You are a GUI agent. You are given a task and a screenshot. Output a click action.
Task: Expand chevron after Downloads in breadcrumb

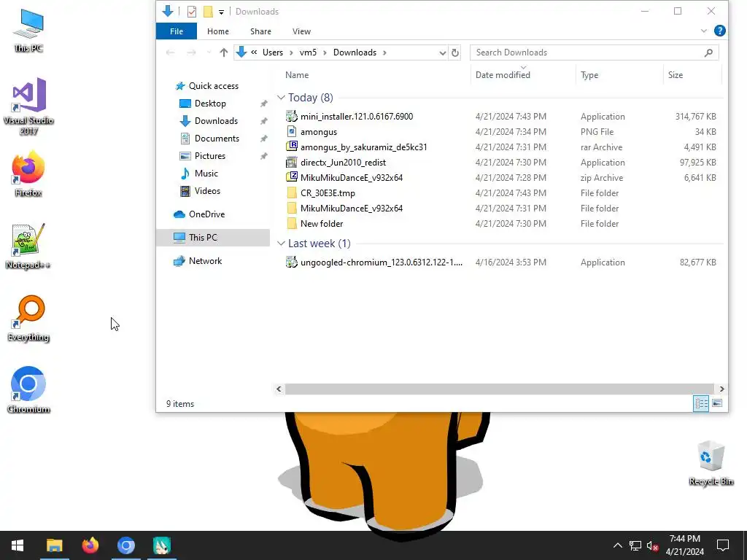point(384,52)
